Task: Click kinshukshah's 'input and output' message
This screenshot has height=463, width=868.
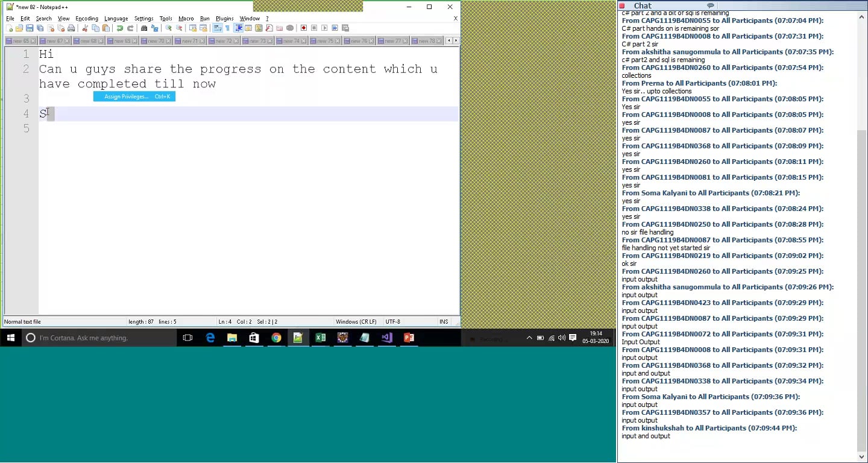Action: click(646, 436)
